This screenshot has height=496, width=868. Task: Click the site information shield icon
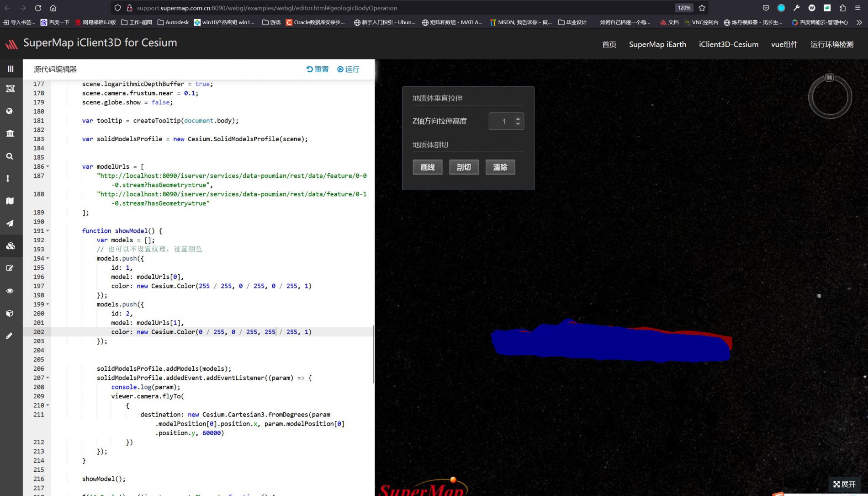pos(118,8)
